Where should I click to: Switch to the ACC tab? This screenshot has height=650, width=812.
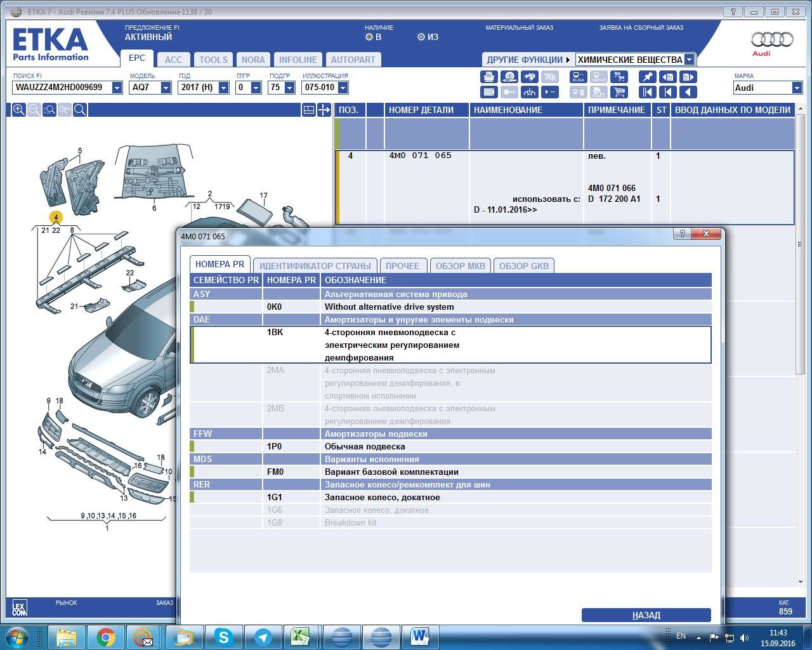pyautogui.click(x=173, y=60)
